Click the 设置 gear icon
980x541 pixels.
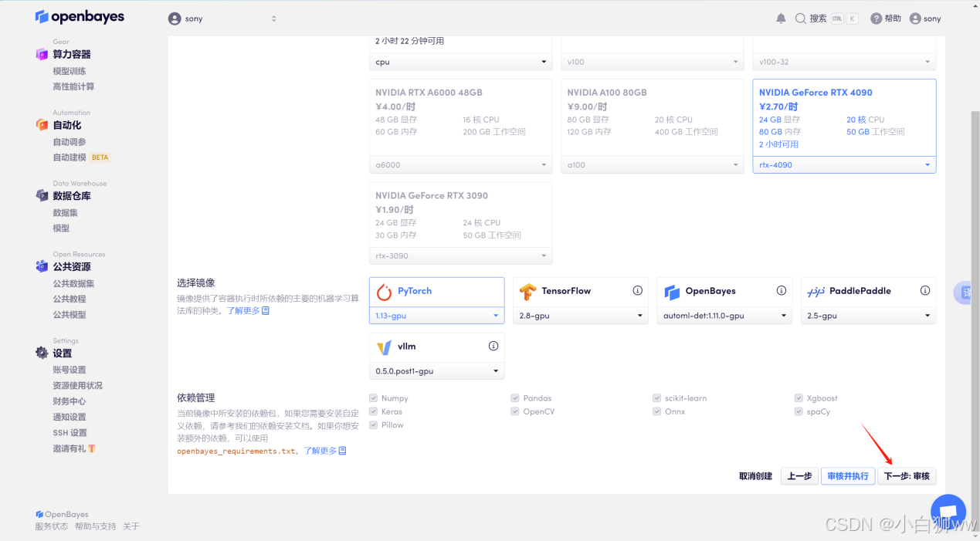point(42,353)
